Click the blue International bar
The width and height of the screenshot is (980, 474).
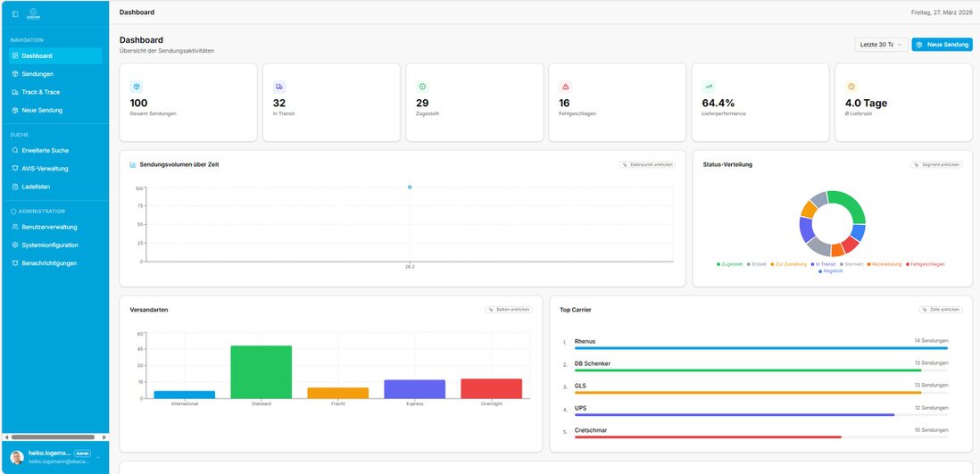pos(185,395)
